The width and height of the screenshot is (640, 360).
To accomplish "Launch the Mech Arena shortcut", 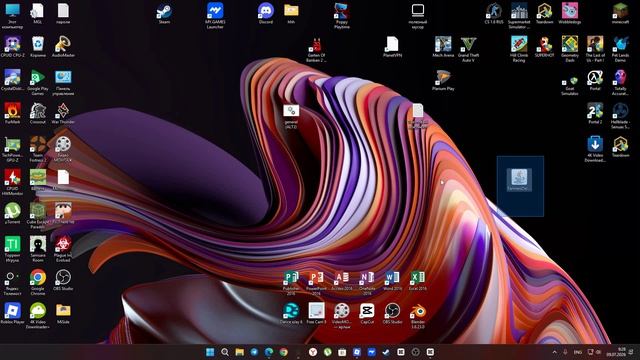I will (443, 47).
